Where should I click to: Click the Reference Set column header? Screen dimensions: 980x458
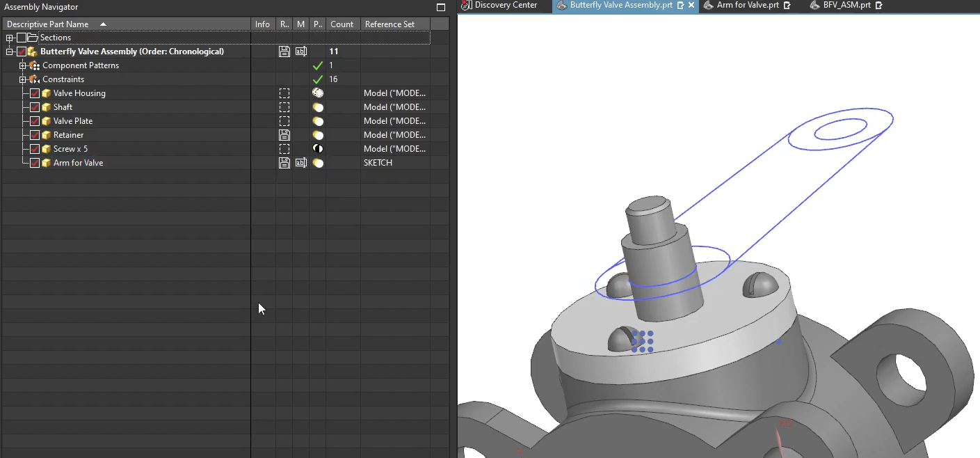pyautogui.click(x=395, y=24)
